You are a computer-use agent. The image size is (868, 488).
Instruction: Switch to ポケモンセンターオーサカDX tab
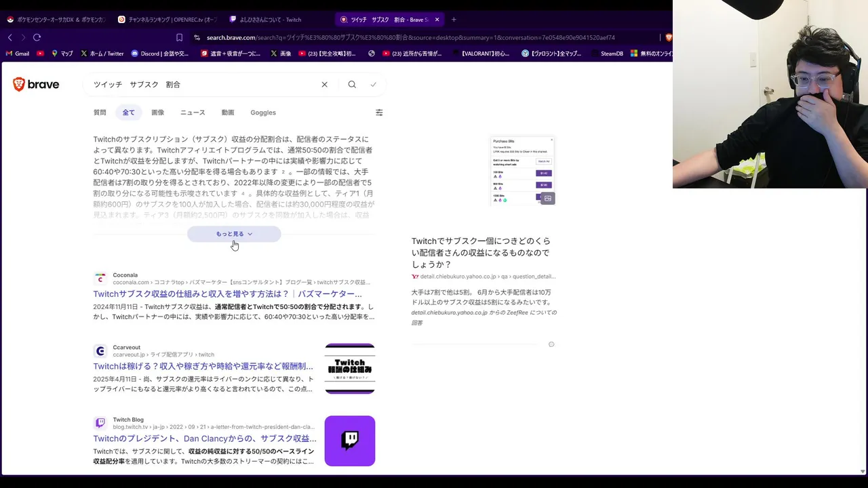[x=56, y=20]
